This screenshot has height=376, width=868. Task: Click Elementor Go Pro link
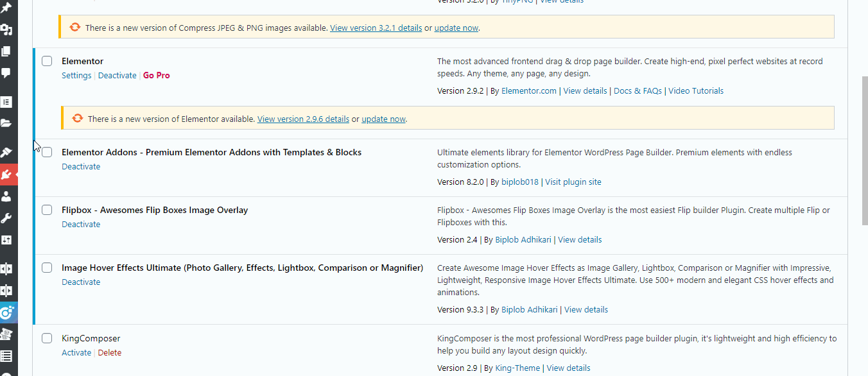click(x=157, y=75)
